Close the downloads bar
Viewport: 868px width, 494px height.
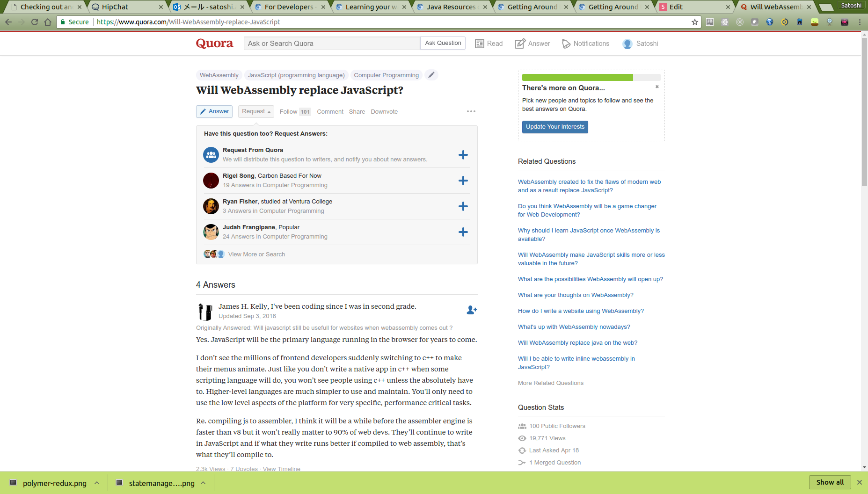point(860,482)
